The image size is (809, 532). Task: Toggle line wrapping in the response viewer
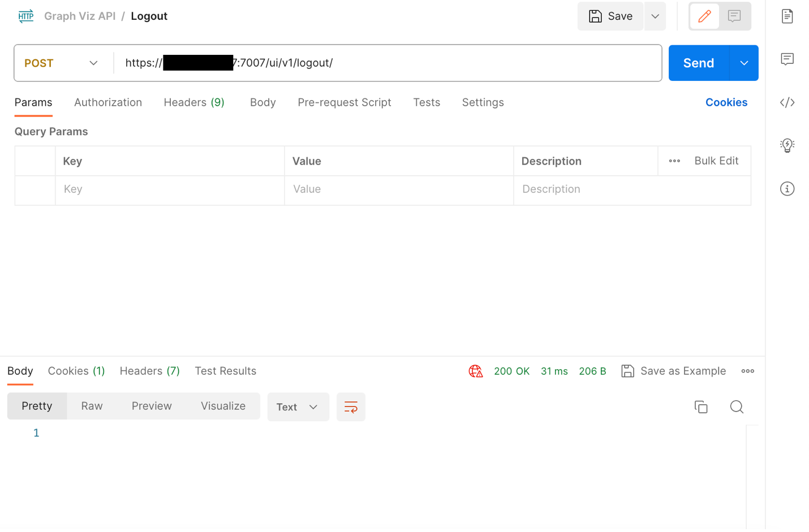tap(351, 406)
